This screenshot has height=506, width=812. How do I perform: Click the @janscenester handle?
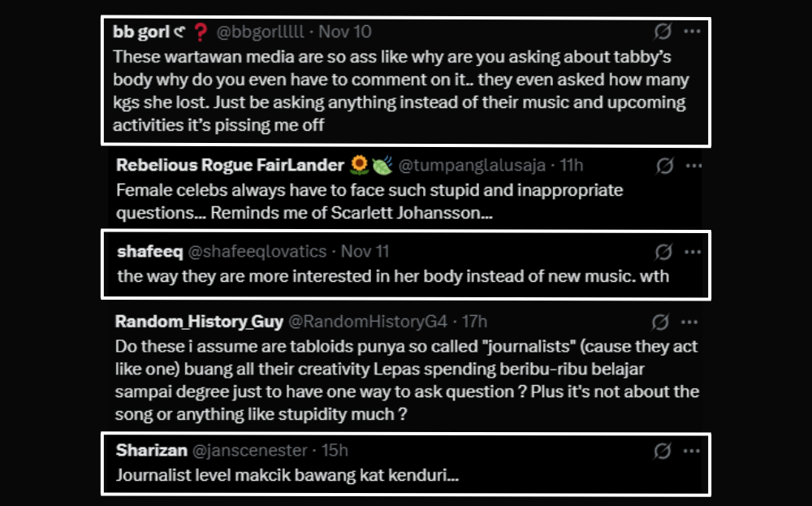(x=250, y=450)
